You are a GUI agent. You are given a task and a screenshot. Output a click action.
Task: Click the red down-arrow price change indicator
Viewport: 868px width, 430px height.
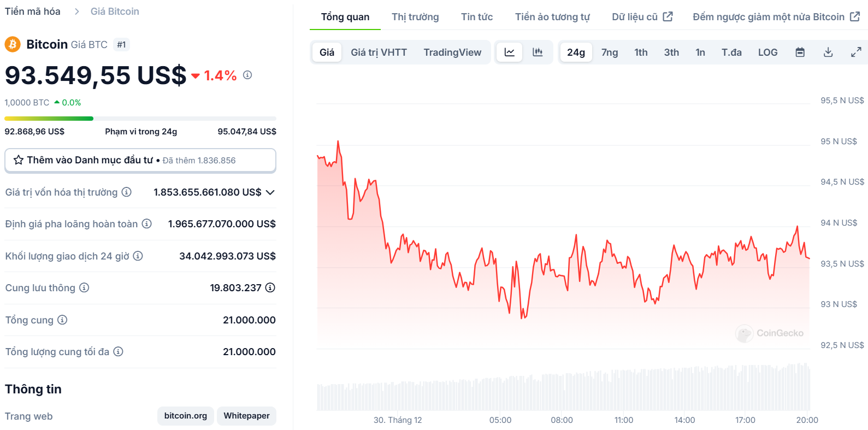tap(196, 76)
